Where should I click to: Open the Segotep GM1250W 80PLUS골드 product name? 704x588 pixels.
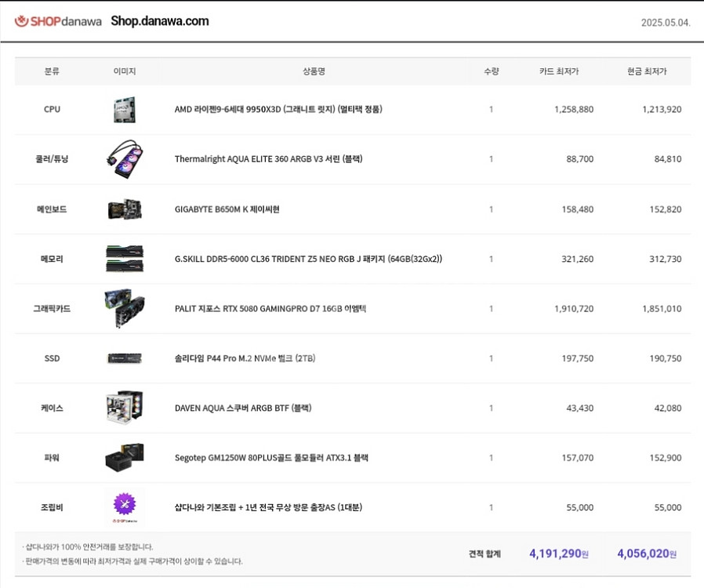tap(271, 458)
